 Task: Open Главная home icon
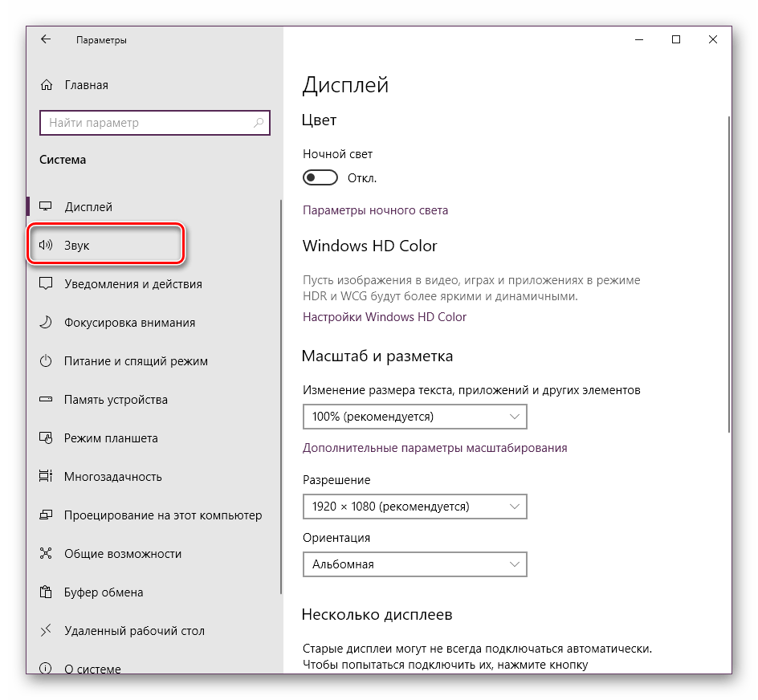point(47,85)
